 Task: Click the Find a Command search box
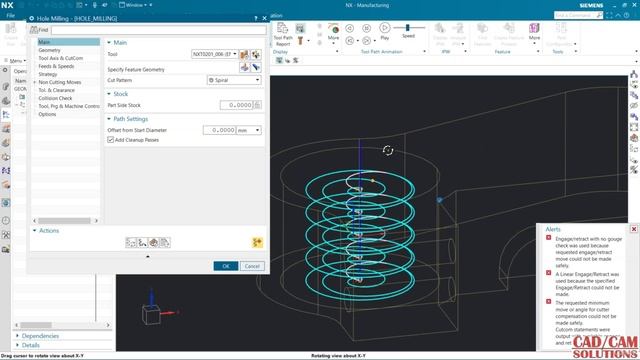click(x=578, y=15)
